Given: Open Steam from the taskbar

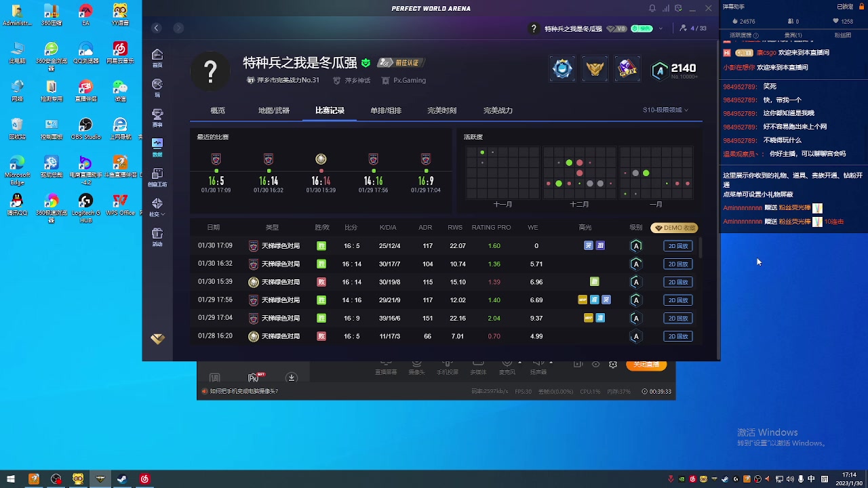Looking at the screenshot, I should point(123,479).
